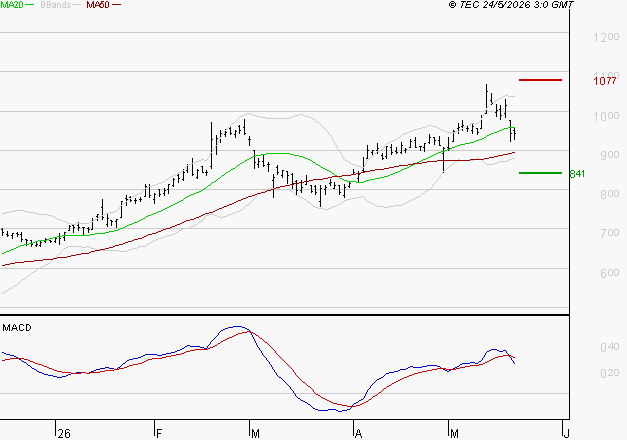Viewport: 627px width, 440px height.
Task: Click the red 1077 resistance level line
Action: click(540, 80)
